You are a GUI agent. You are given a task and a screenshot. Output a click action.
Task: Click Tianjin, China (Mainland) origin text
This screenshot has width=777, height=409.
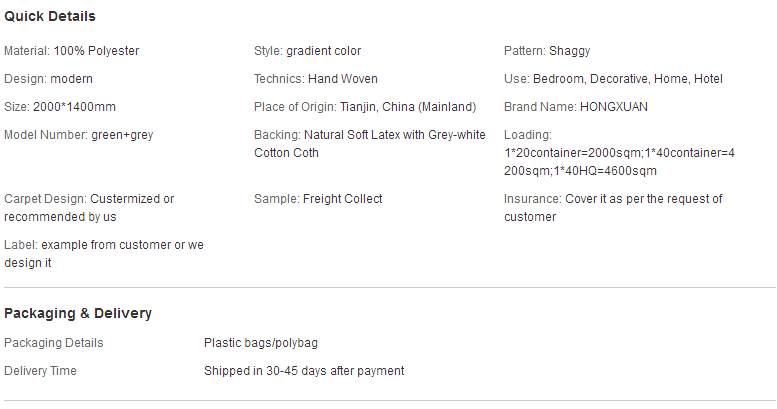(x=408, y=107)
